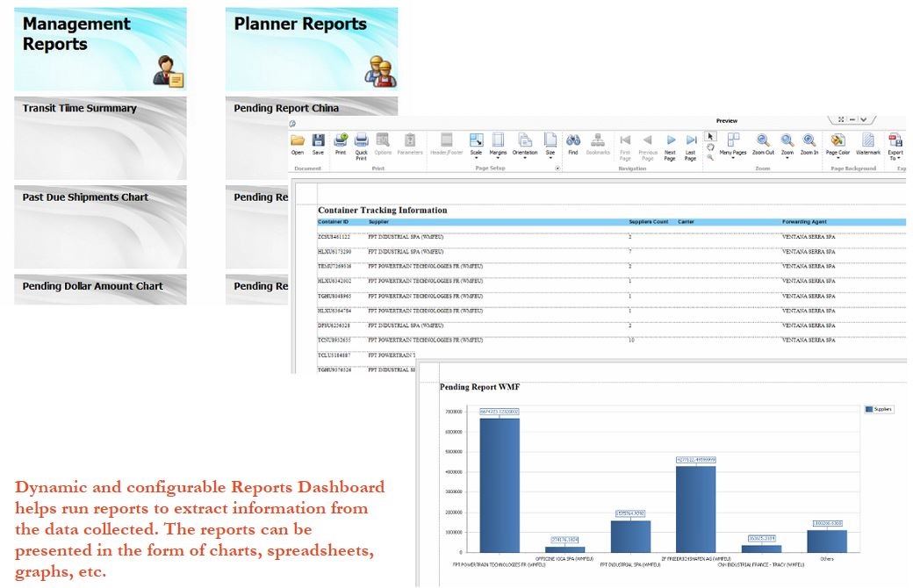The image size is (913, 588).
Task: Jump to Last Page
Action: point(691,147)
